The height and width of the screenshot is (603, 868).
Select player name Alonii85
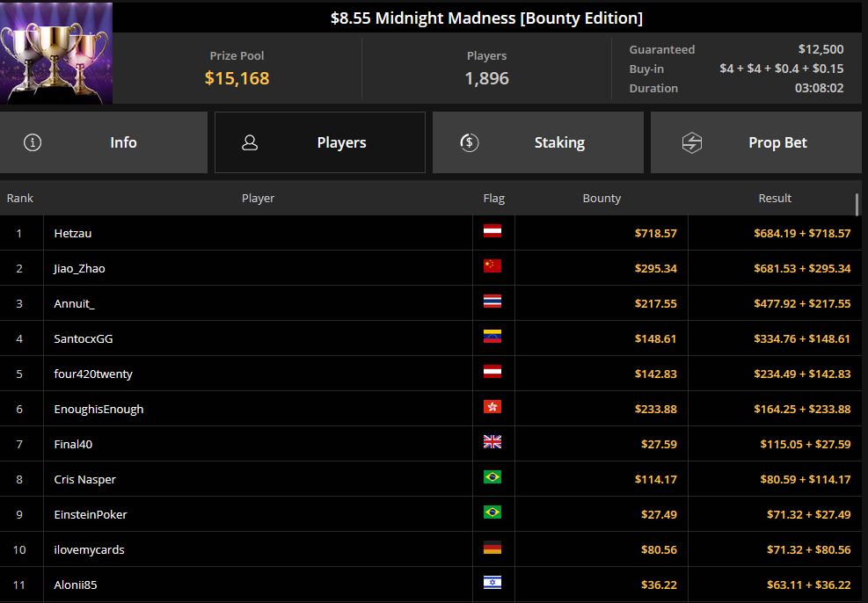pyautogui.click(x=76, y=585)
